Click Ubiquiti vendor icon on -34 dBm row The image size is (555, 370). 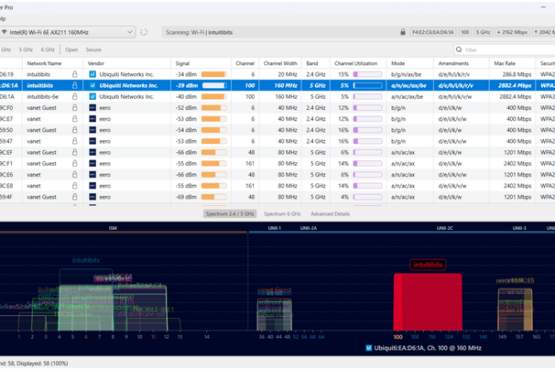tap(92, 74)
